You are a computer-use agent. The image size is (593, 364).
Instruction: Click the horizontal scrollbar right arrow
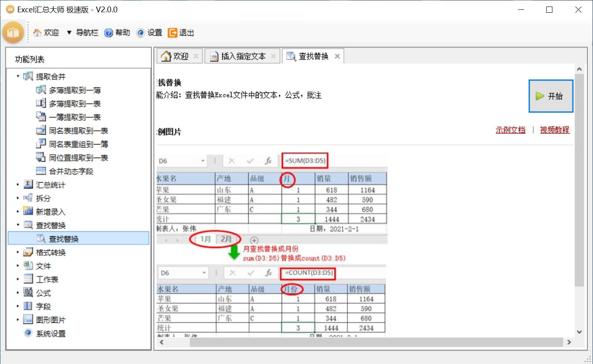point(569,342)
